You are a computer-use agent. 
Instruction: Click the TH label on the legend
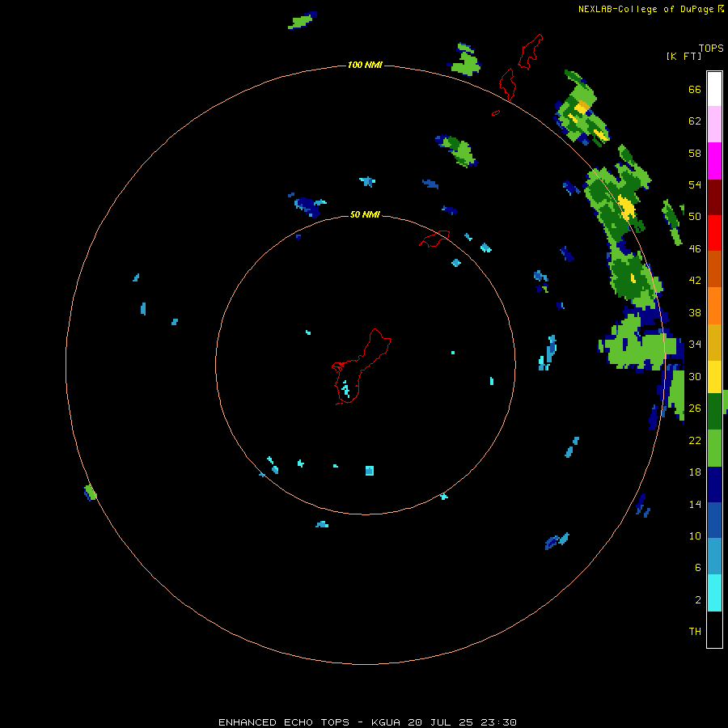click(695, 632)
